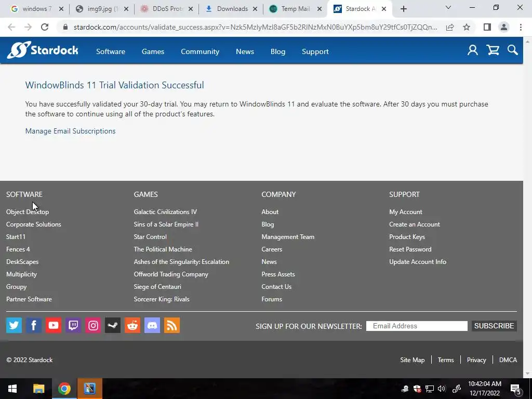The height and width of the screenshot is (399, 532).
Task: Click the search magnifier in Stardock header
Action: [513, 50]
